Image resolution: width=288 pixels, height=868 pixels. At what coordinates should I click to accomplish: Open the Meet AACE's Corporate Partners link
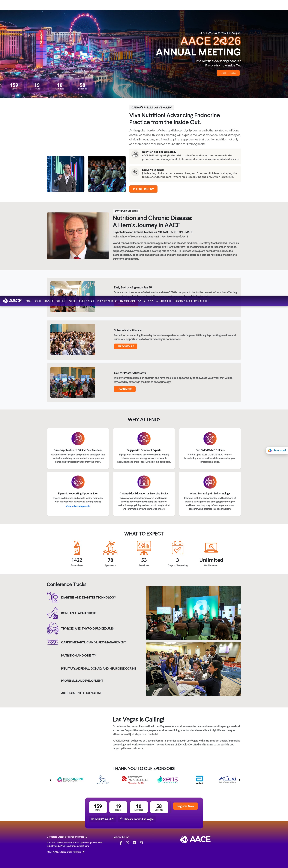click(65, 852)
